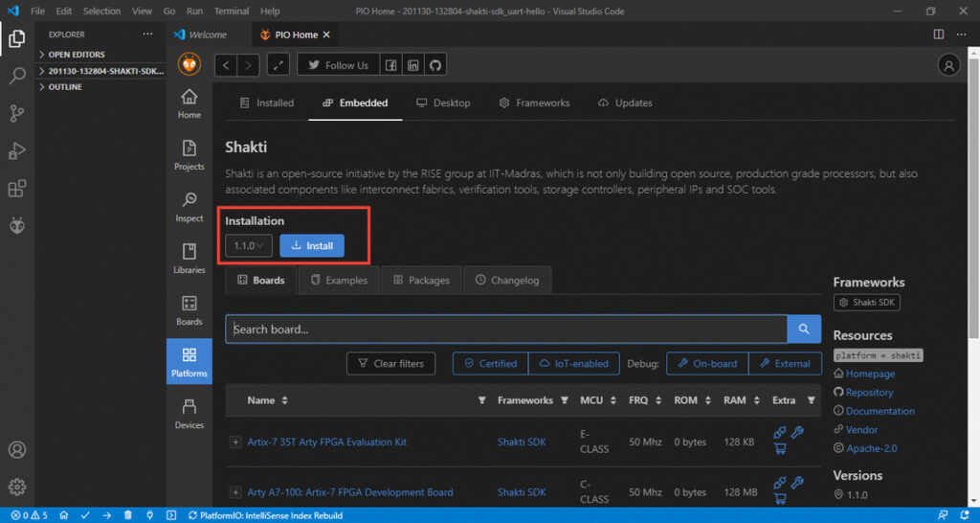This screenshot has width=980, height=523.
Task: Open PlatformIO Serial Monitor plug icon
Action: point(149,515)
